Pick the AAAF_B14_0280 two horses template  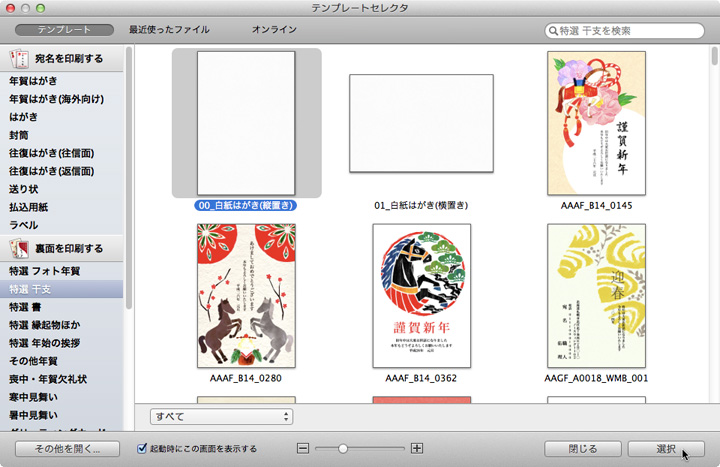pyautogui.click(x=246, y=296)
